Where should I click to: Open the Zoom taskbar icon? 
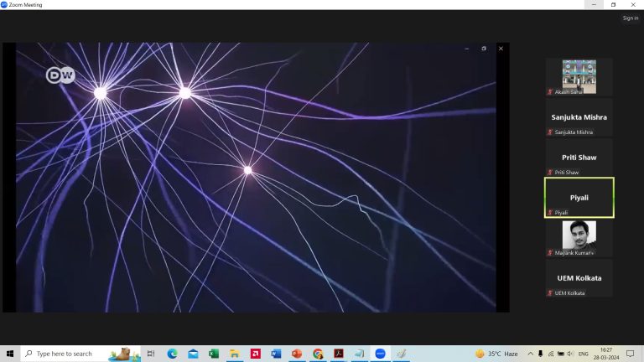point(381,354)
